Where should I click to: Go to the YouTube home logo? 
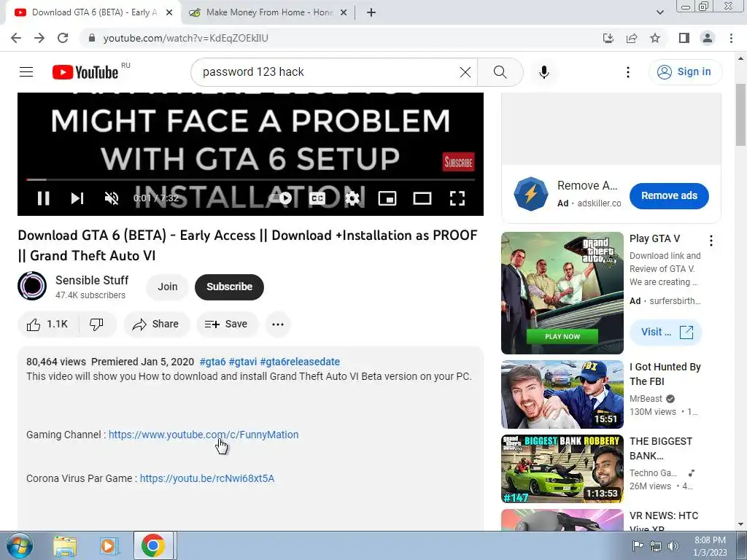pos(85,72)
